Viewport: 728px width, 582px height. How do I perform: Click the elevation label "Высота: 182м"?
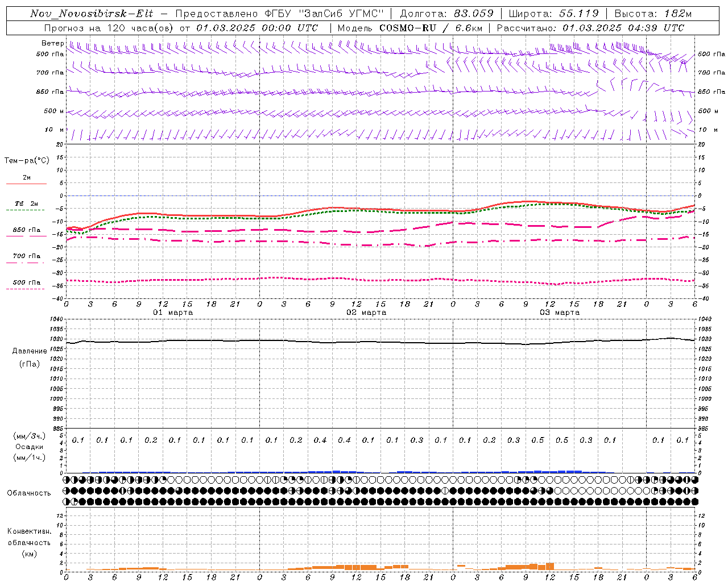pos(653,14)
